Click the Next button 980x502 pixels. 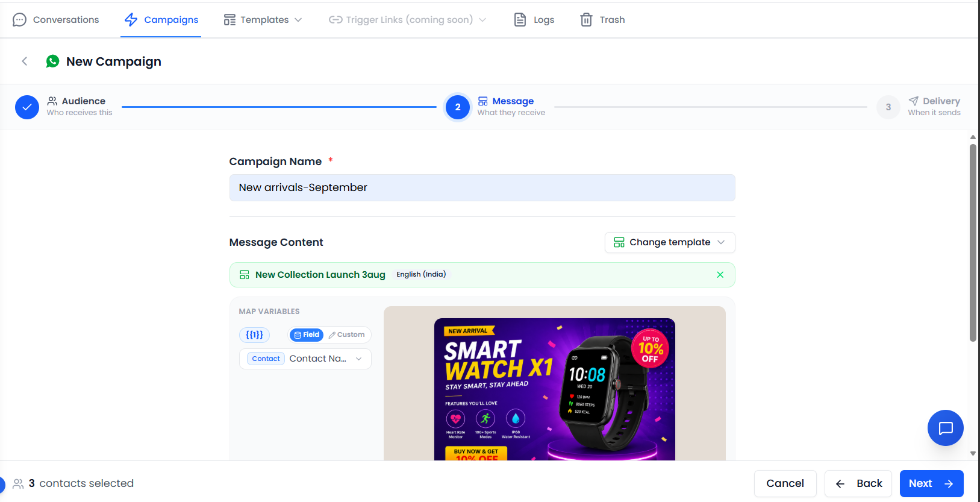click(932, 483)
